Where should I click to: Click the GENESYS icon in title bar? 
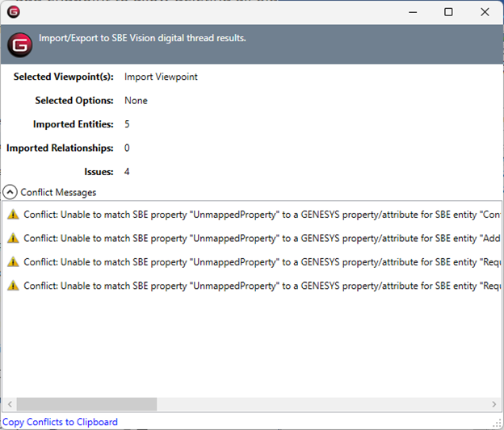(13, 12)
